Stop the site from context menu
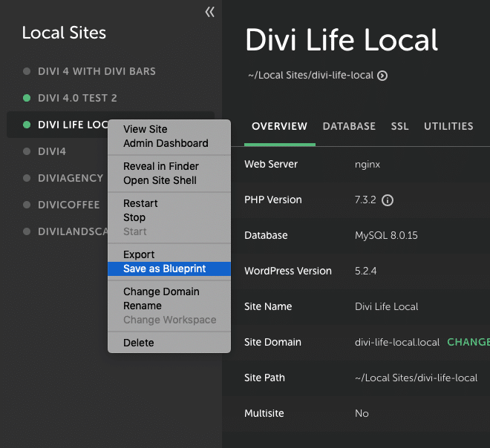This screenshot has width=490, height=448. click(134, 217)
